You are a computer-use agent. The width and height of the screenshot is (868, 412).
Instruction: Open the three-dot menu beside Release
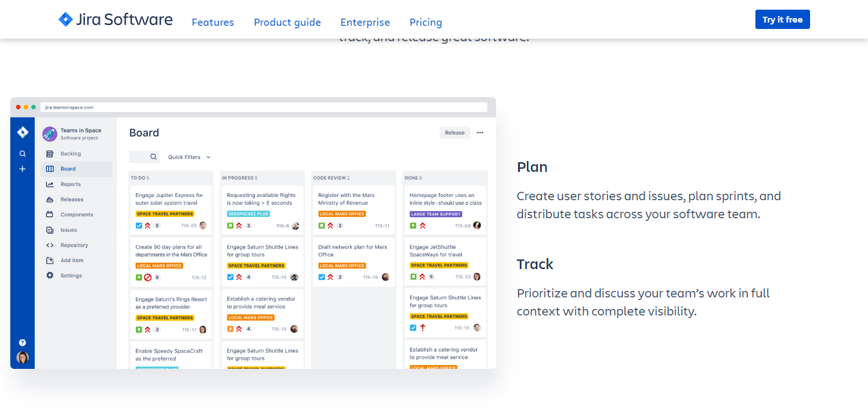(x=480, y=133)
